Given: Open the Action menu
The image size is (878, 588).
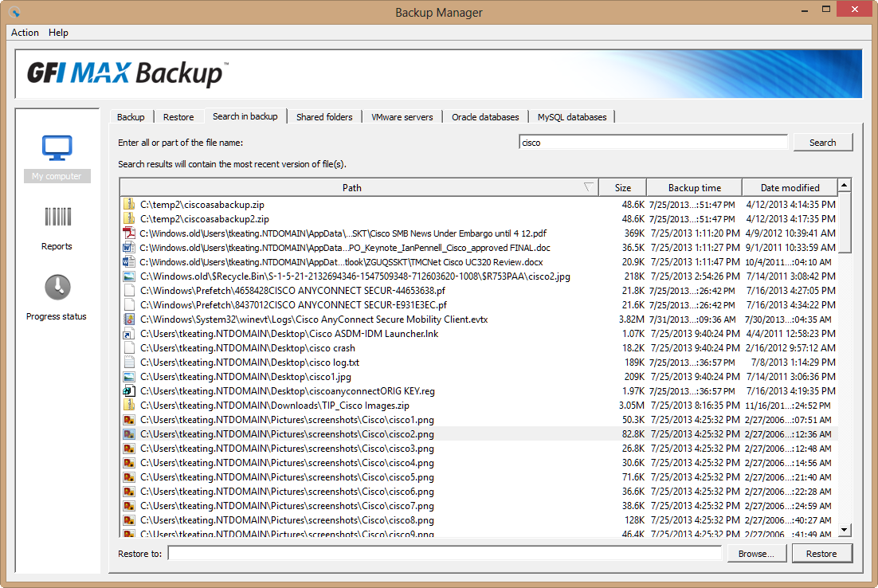Looking at the screenshot, I should [25, 33].
